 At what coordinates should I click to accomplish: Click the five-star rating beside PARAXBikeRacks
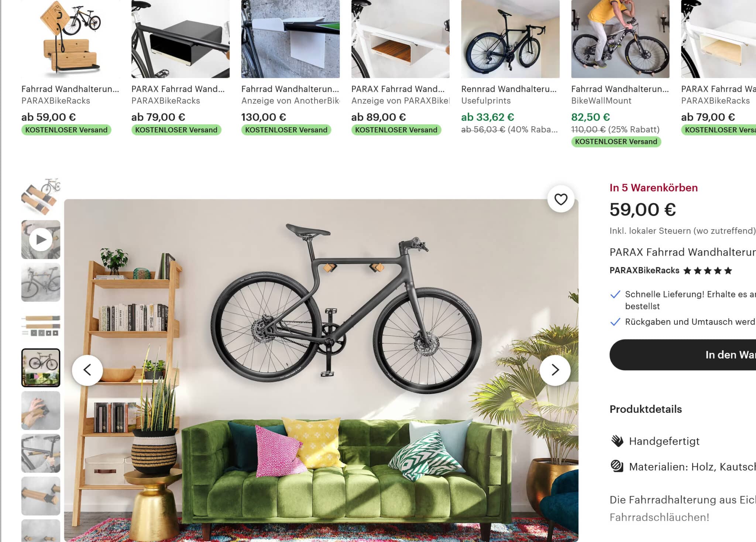[x=707, y=271]
